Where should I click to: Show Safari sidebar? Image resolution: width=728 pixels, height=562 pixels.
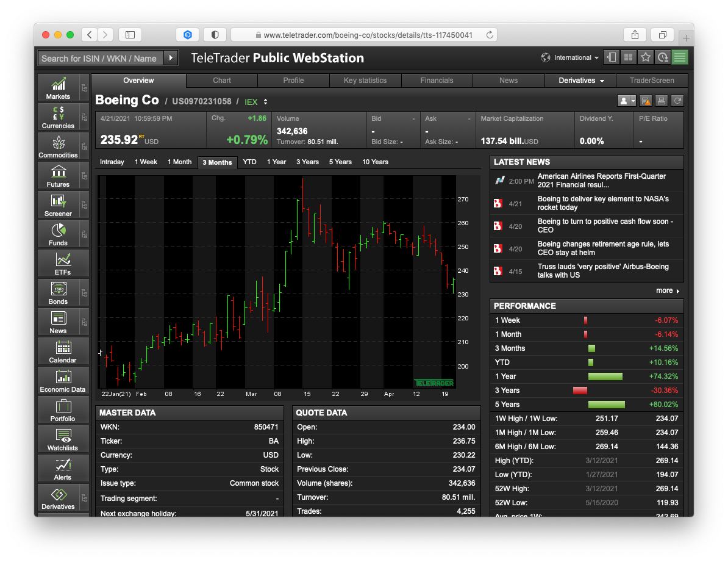130,35
